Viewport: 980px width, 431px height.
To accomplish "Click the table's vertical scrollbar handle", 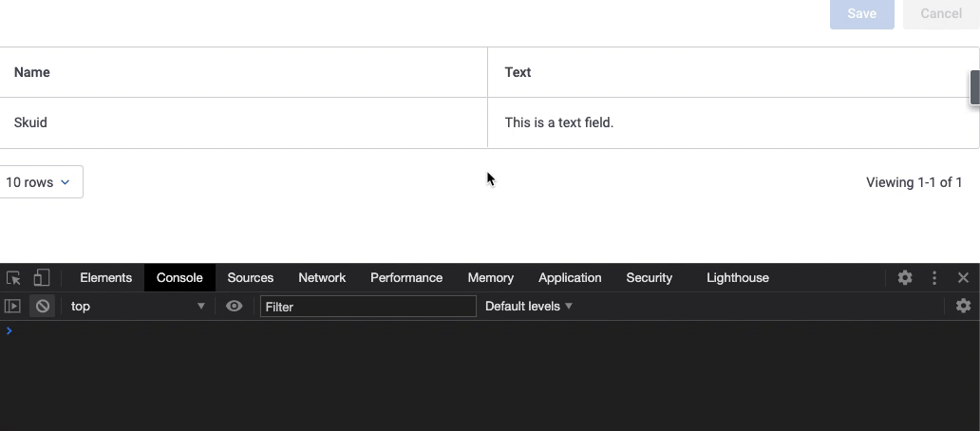I will tap(974, 87).
